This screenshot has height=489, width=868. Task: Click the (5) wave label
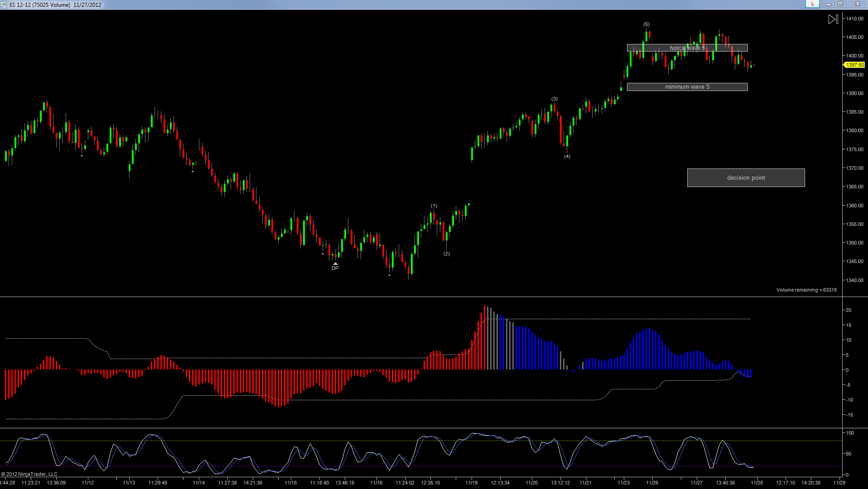[x=646, y=24]
